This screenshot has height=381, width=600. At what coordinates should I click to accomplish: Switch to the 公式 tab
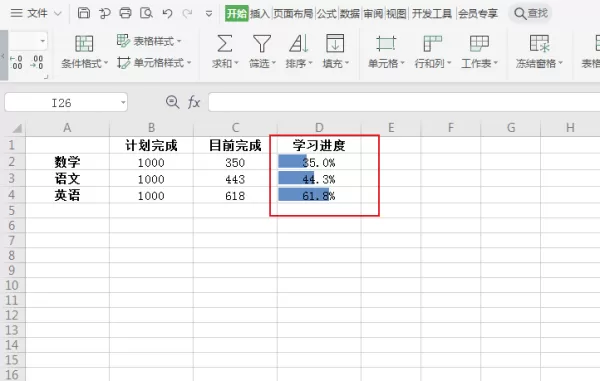tap(326, 14)
